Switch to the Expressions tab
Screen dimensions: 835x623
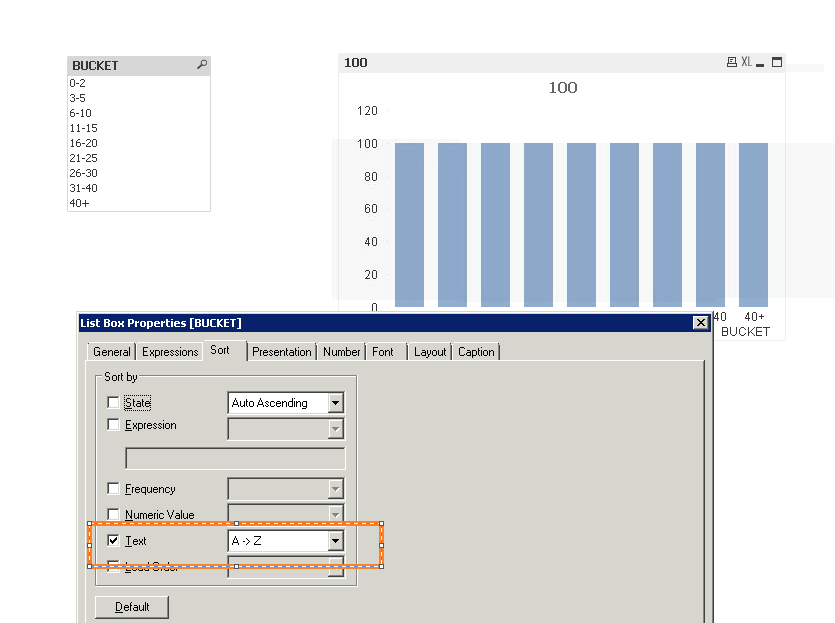(170, 352)
